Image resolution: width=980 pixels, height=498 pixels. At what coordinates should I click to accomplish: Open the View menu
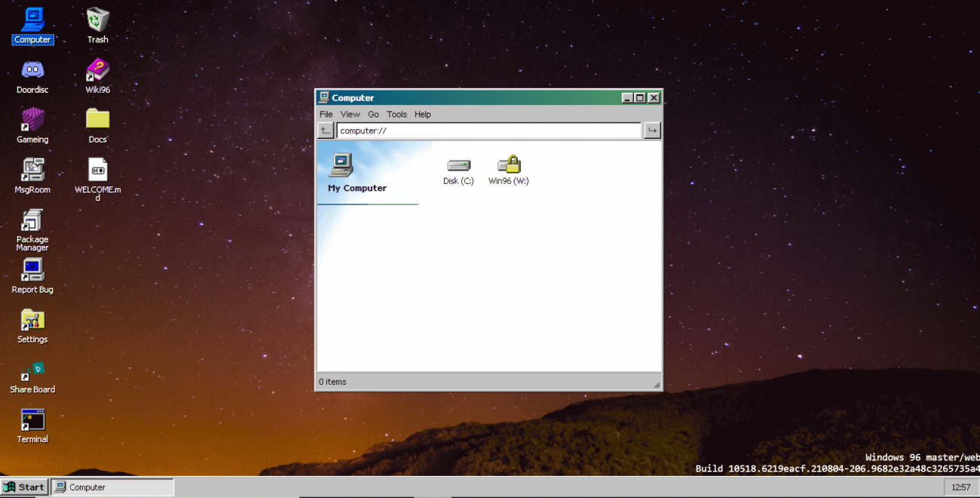[x=350, y=115]
